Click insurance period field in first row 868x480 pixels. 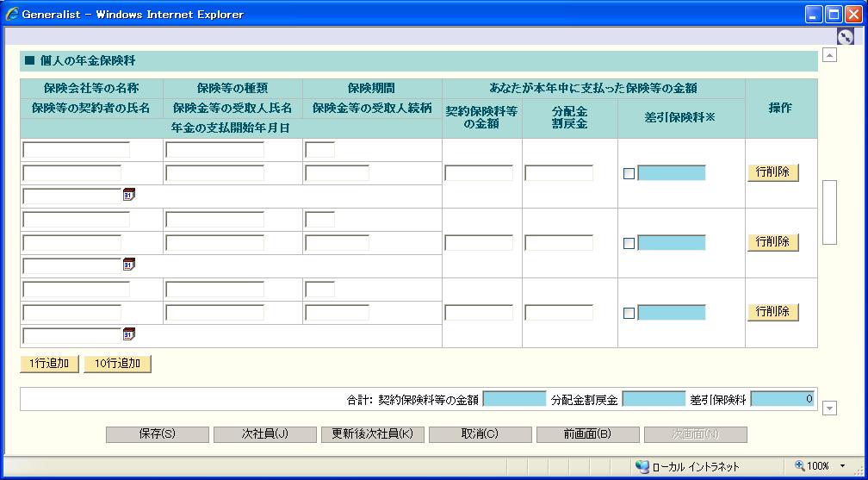coord(320,150)
